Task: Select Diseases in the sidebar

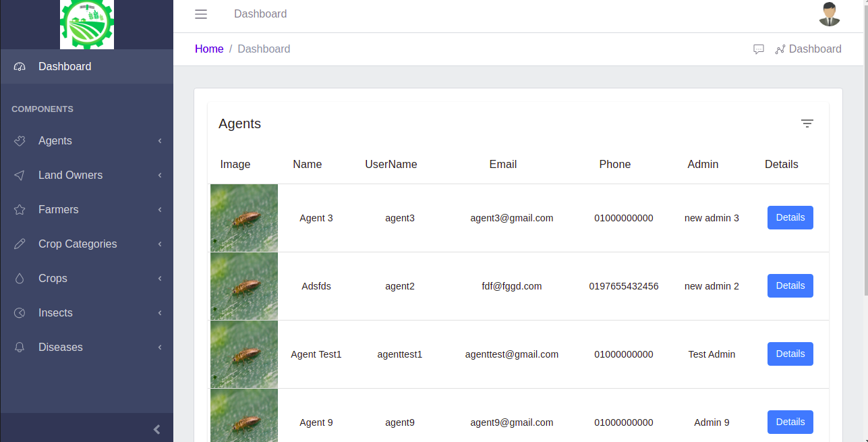Action: tap(61, 348)
